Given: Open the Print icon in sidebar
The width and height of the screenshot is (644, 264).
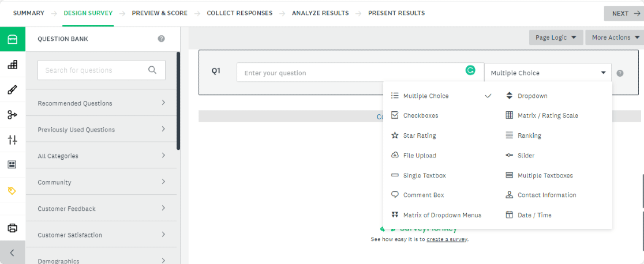Looking at the screenshot, I should [x=12, y=228].
